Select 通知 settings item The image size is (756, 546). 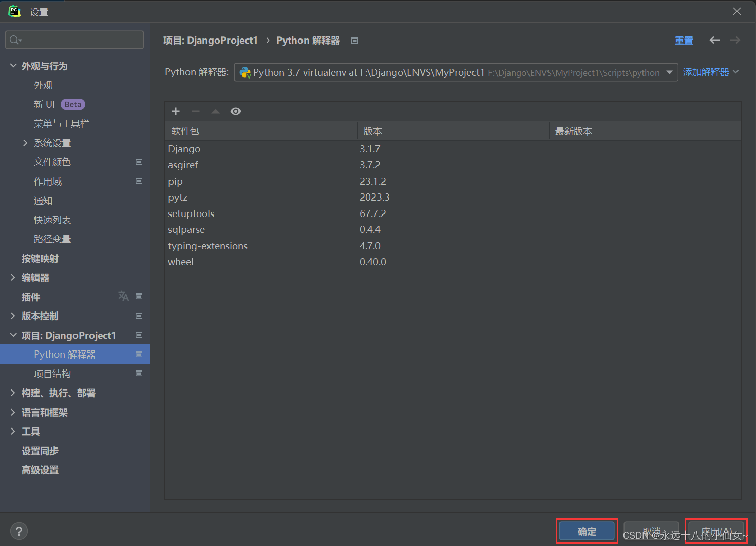pos(43,201)
